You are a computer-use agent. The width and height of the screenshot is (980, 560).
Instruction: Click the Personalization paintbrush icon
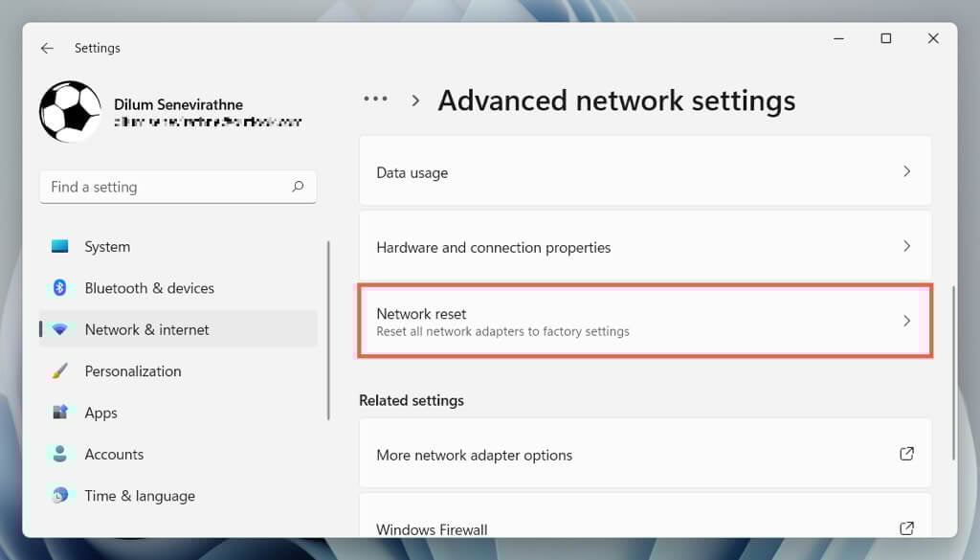click(60, 371)
